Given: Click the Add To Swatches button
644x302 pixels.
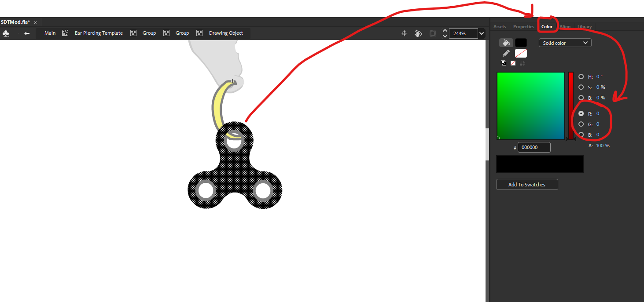Looking at the screenshot, I should pos(526,185).
